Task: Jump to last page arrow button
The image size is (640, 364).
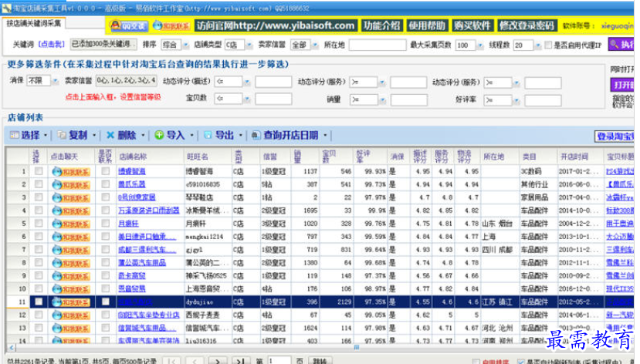Action: tap(241, 361)
